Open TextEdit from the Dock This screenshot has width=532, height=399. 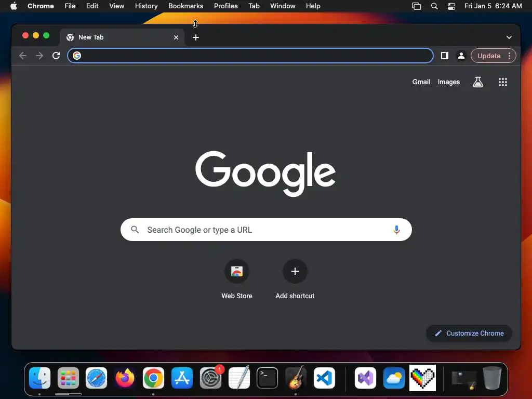click(239, 378)
